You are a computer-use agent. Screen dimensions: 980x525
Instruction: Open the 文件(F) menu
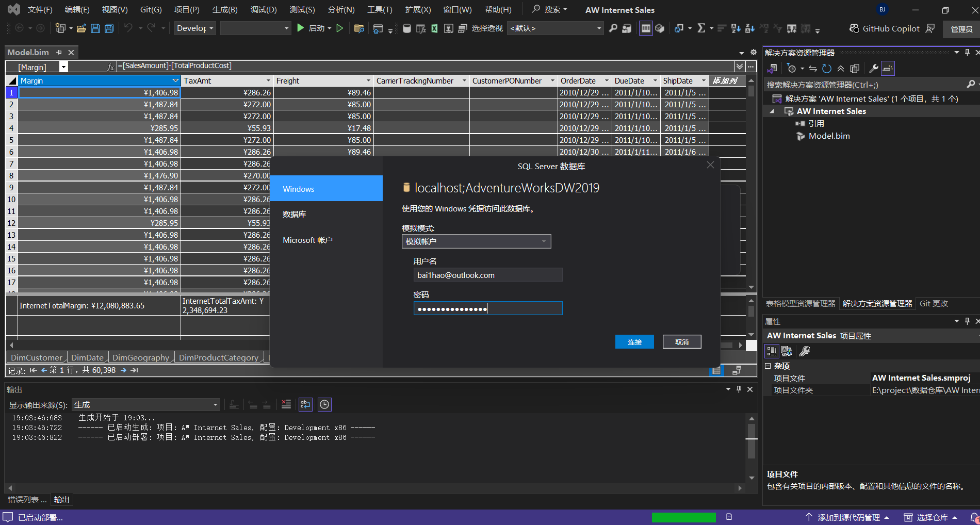click(x=40, y=10)
